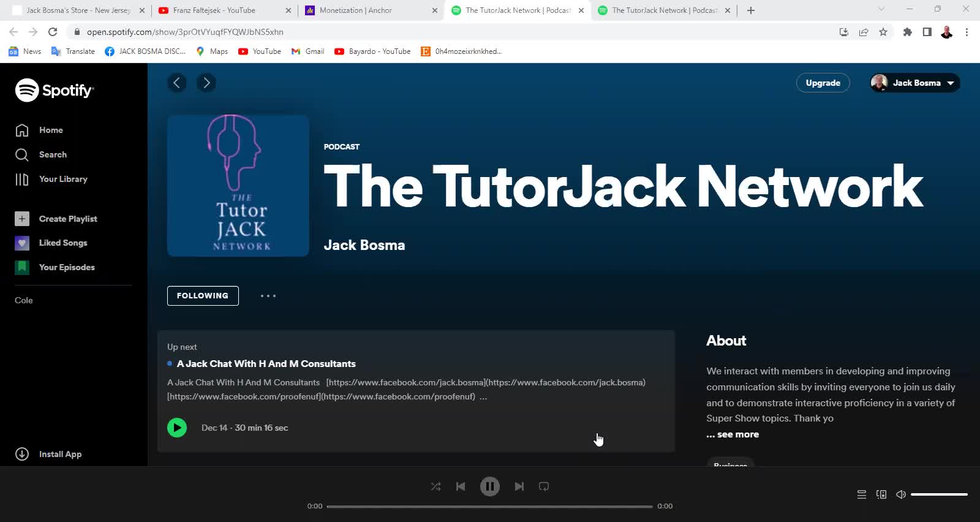This screenshot has height=522, width=980.
Task: Toggle the browser side panel
Action: point(927,32)
